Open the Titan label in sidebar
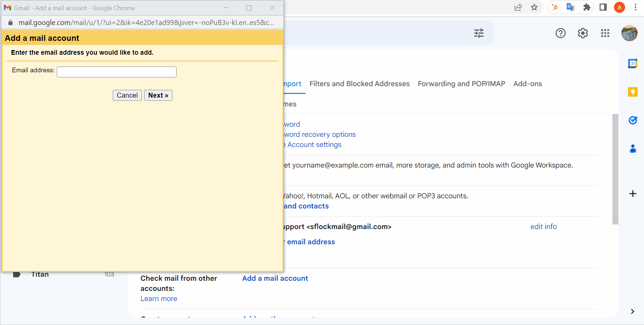 tap(40, 274)
